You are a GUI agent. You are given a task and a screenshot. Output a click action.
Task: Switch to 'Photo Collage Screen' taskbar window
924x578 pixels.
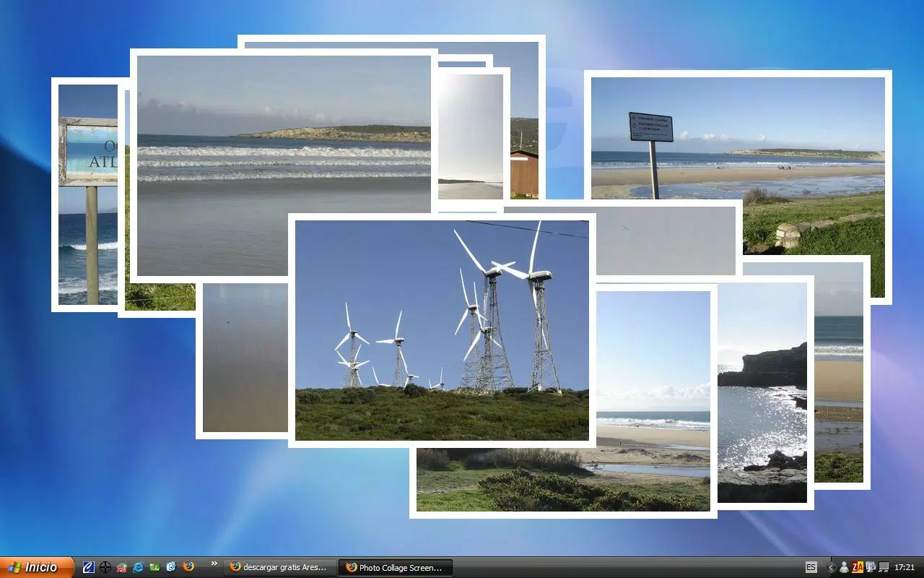(396, 567)
